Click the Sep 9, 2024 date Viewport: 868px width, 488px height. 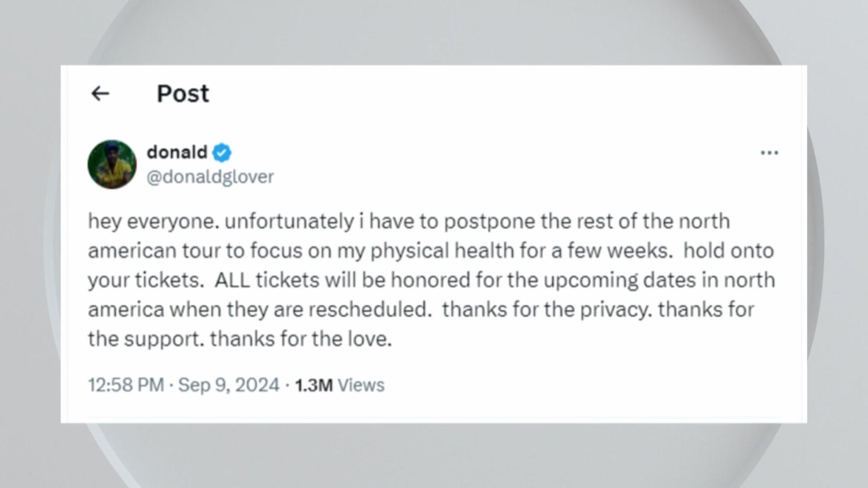229,385
